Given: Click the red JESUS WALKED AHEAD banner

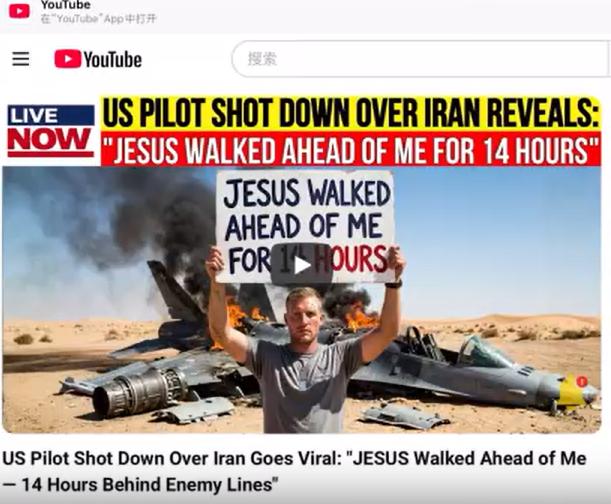Looking at the screenshot, I should point(351,149).
